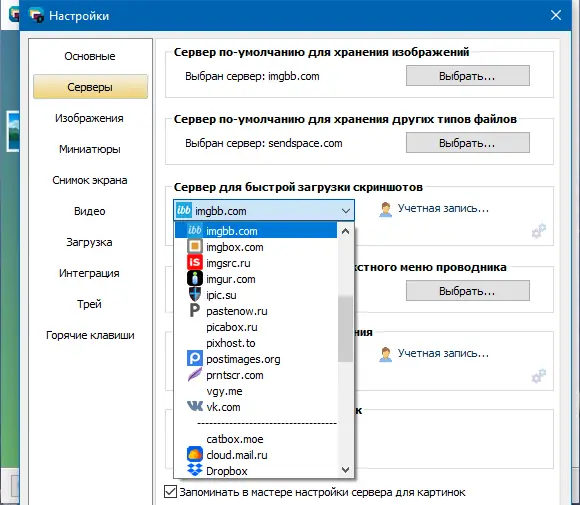Screen dimensions: 580x505
Task: Choose imgbb.com from the server list
Action: pos(256,231)
